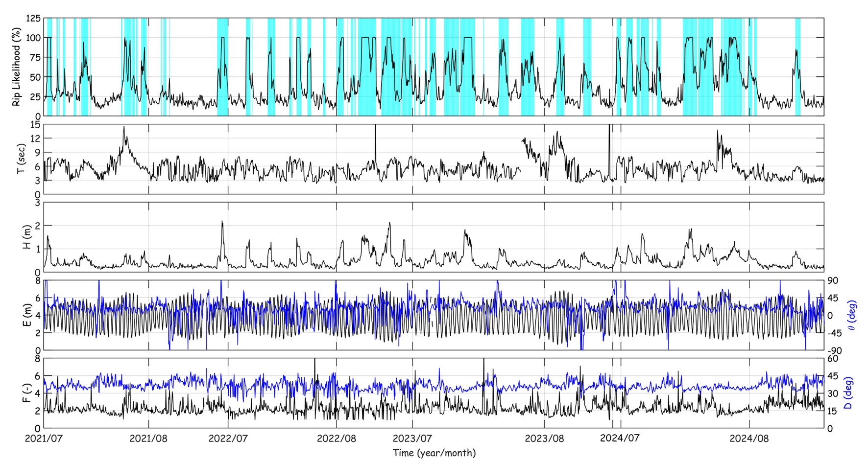Click the 'Rip Likelihood (%)' y-axis label
The width and height of the screenshot is (868, 462).
coord(17,67)
